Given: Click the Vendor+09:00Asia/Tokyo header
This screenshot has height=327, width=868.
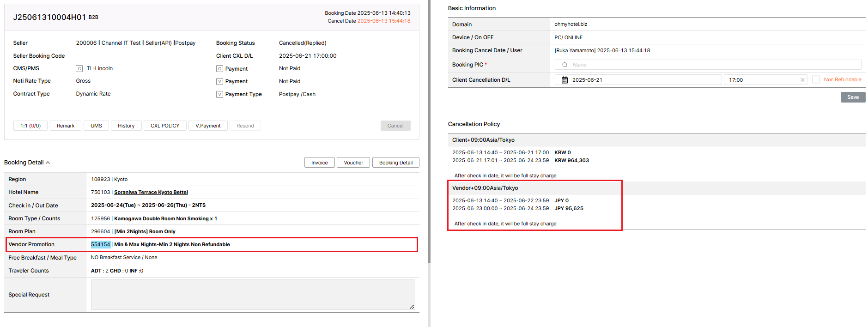Looking at the screenshot, I should pos(485,188).
